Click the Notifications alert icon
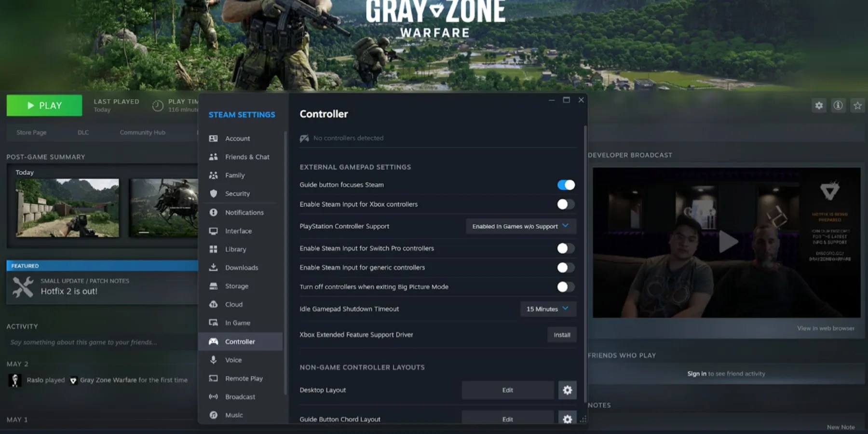The image size is (868, 434). point(213,212)
